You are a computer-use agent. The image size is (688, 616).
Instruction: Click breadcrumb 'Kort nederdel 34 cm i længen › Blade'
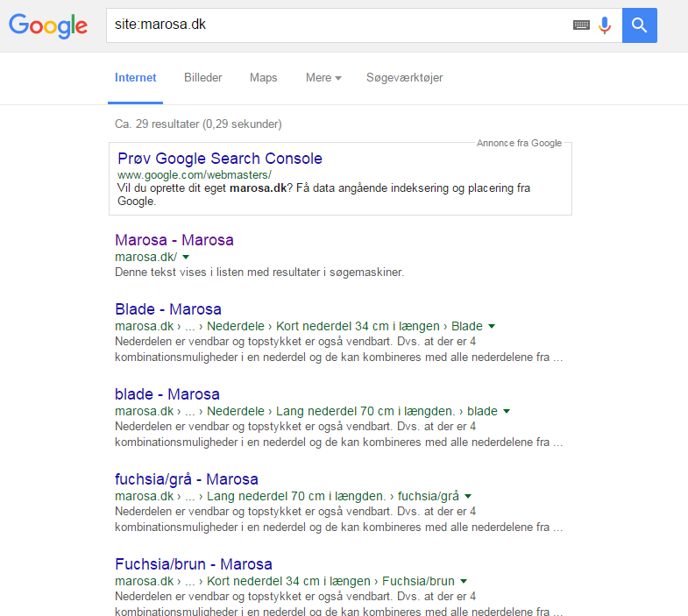[379, 326]
